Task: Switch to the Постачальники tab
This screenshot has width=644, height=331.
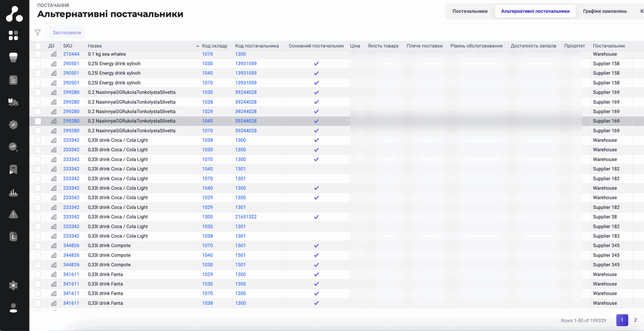Action: click(x=470, y=11)
